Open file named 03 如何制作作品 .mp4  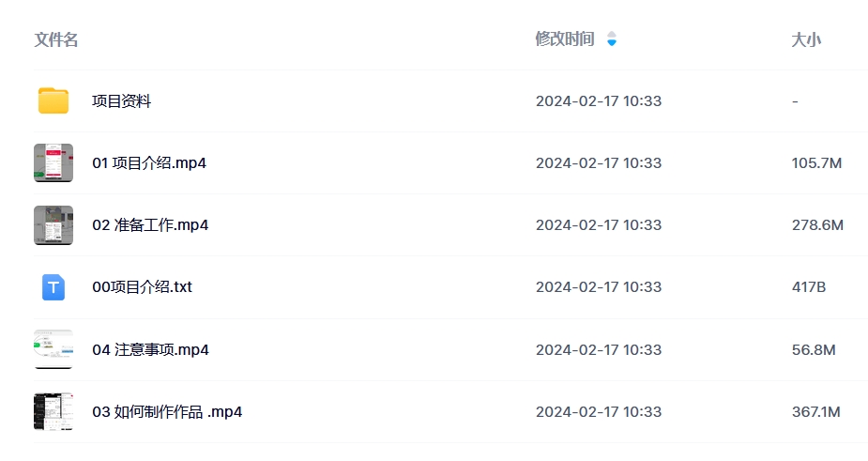167,411
